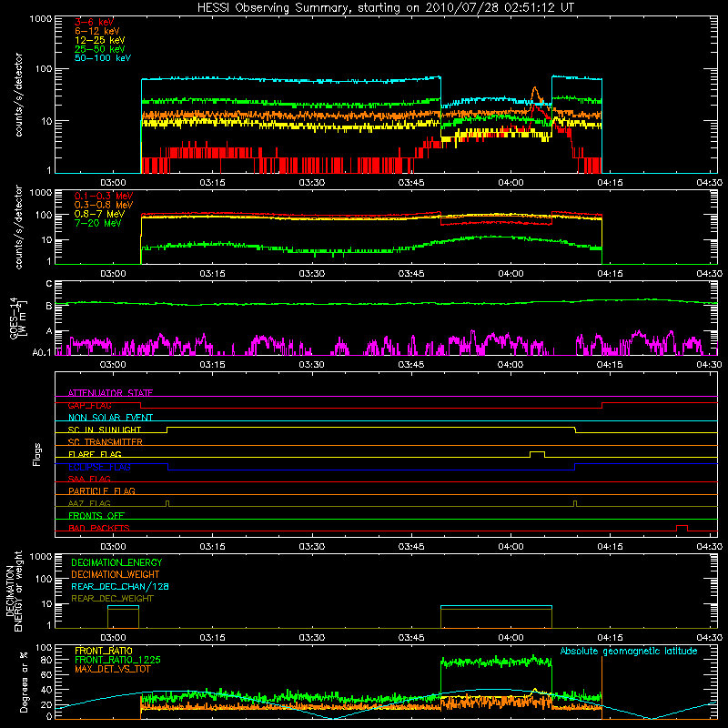Select the SC_IN_SUNLIGHT flag label
Screen dimensions: 728x728
pyautogui.click(x=105, y=430)
